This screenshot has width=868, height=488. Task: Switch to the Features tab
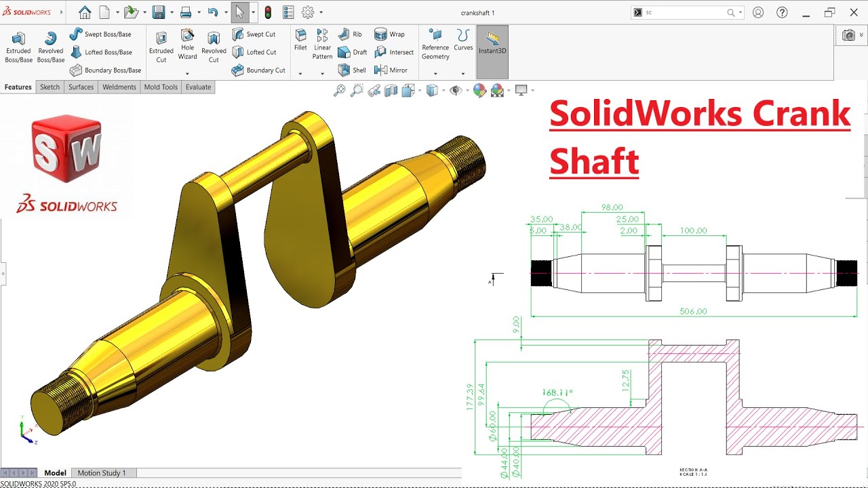click(18, 87)
